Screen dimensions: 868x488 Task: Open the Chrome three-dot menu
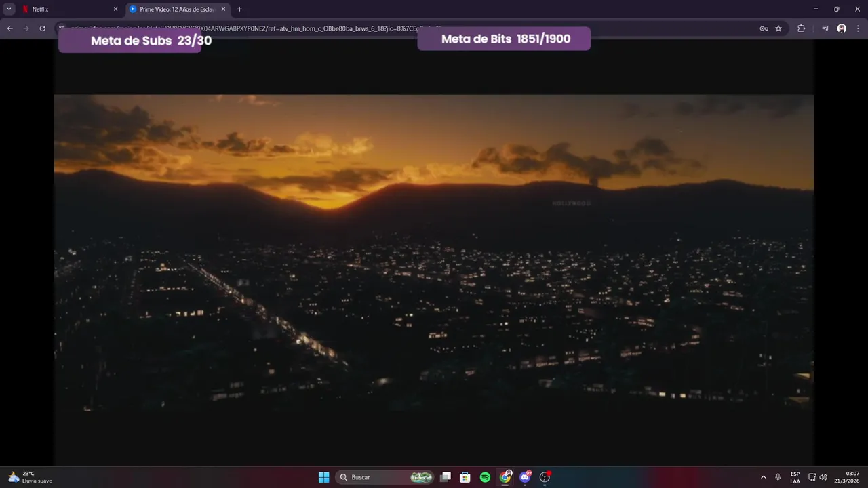(x=858, y=28)
